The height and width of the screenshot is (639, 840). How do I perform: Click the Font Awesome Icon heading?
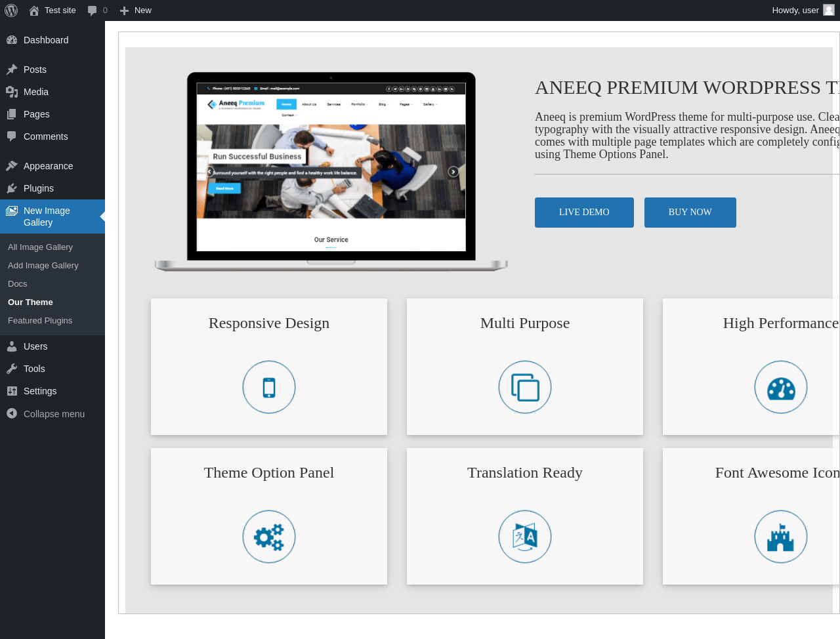pos(778,473)
